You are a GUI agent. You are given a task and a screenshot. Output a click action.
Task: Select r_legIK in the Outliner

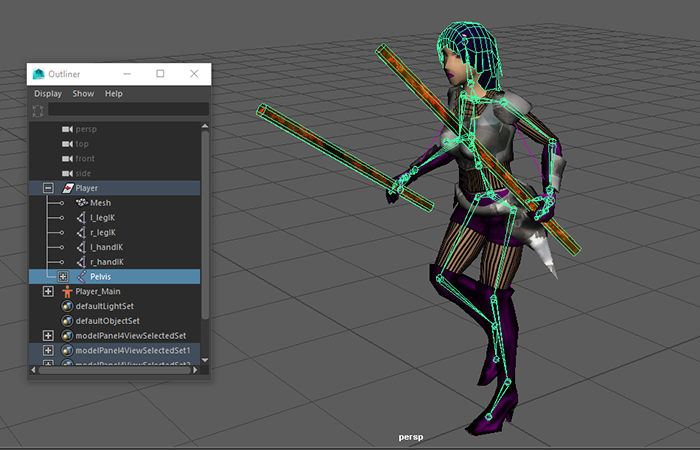click(x=103, y=233)
